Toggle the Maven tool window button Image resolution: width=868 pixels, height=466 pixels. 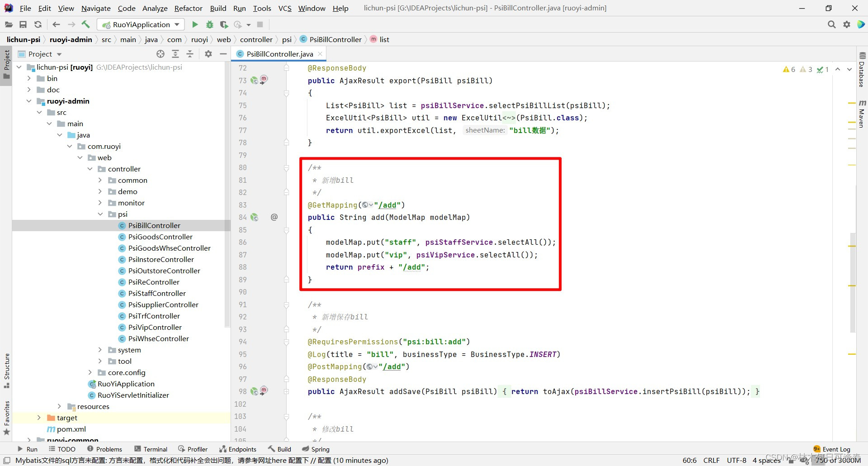coord(862,113)
